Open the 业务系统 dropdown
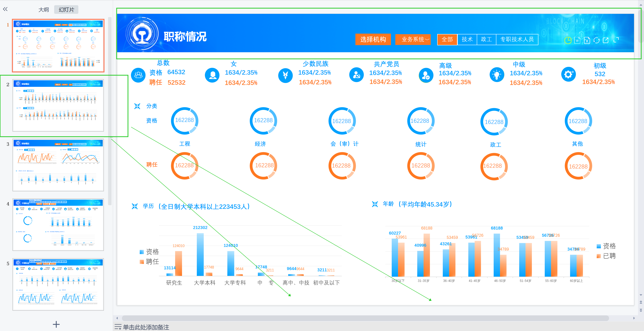The image size is (644, 331). click(413, 40)
